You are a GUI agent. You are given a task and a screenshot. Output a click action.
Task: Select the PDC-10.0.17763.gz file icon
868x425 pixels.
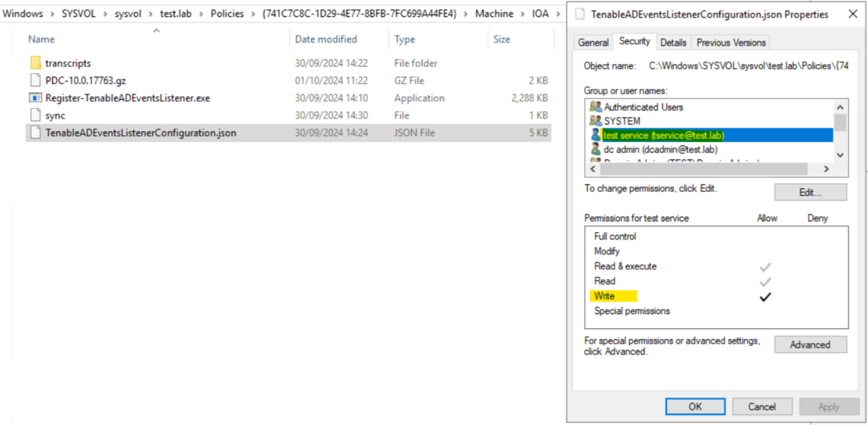(36, 81)
